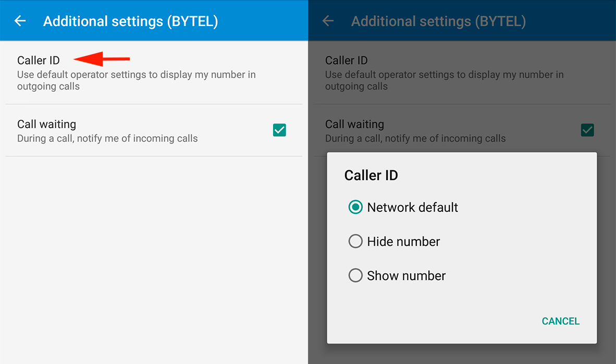Click the "Caller ID" dialog heading
This screenshot has height=364, width=616.
coord(371,175)
